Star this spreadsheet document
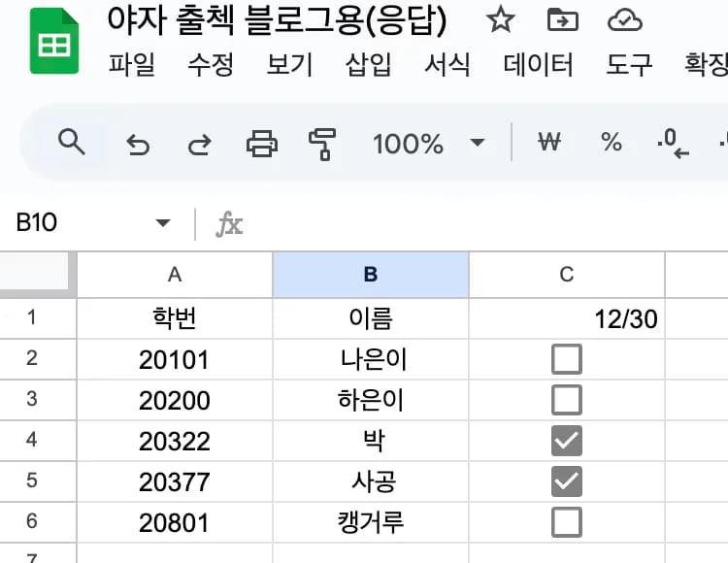The width and height of the screenshot is (728, 563). (500, 19)
